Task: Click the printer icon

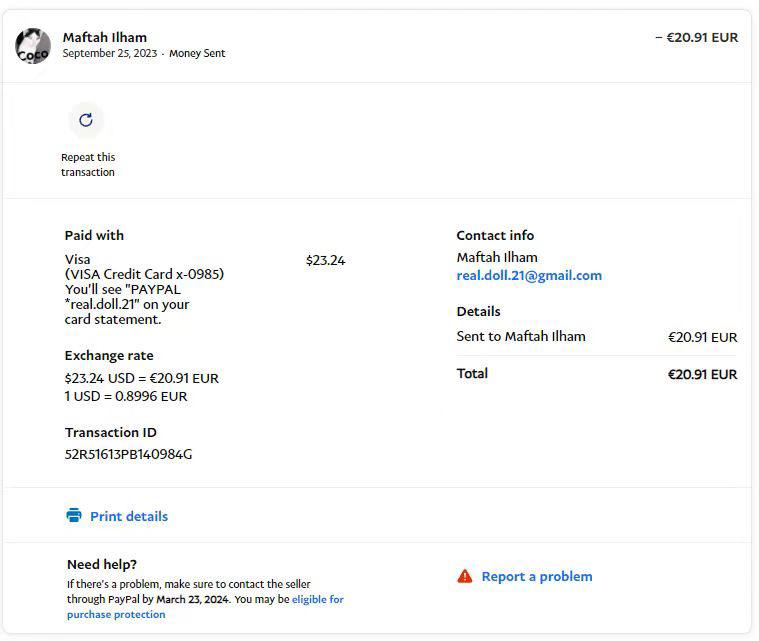Action: coord(74,516)
